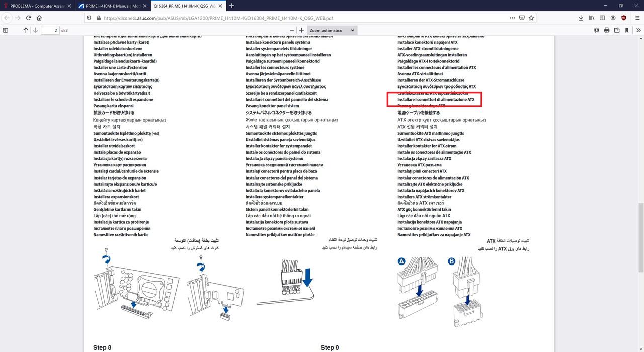Click 'Installare i connettori del pannello del sistema'
This screenshot has height=352, width=644.
[x=287, y=100]
